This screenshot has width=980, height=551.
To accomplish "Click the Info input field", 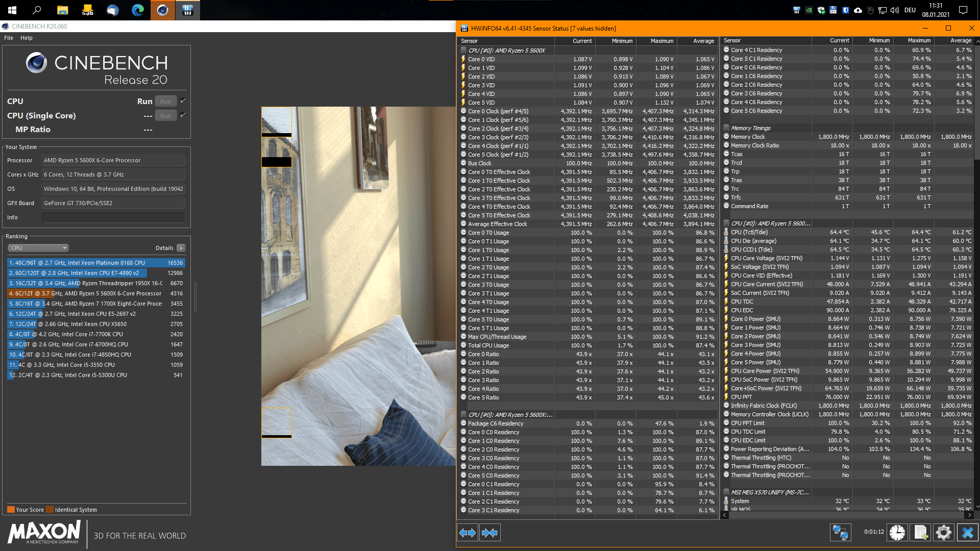I will [x=113, y=217].
